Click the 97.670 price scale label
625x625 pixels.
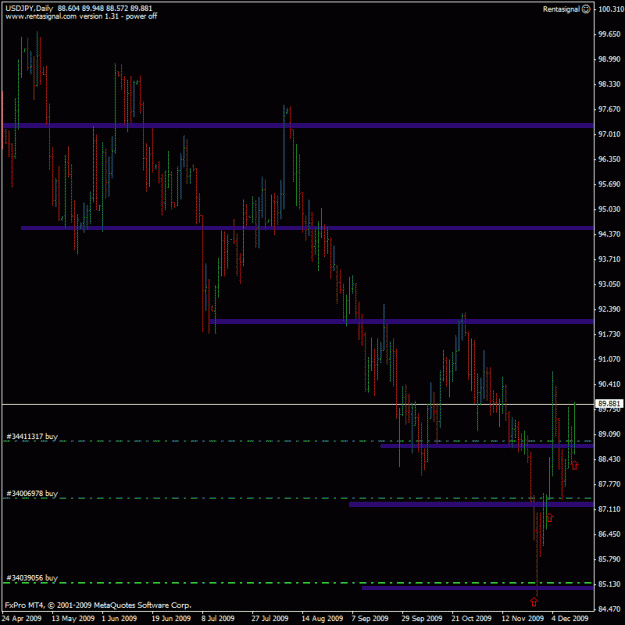pos(610,109)
